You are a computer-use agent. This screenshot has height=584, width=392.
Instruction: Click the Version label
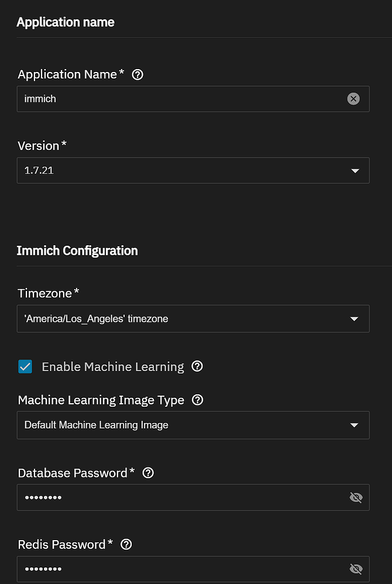[37, 146]
